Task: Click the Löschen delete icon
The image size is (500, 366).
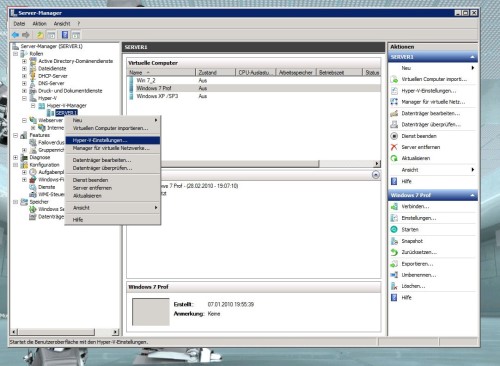Action: coord(394,286)
